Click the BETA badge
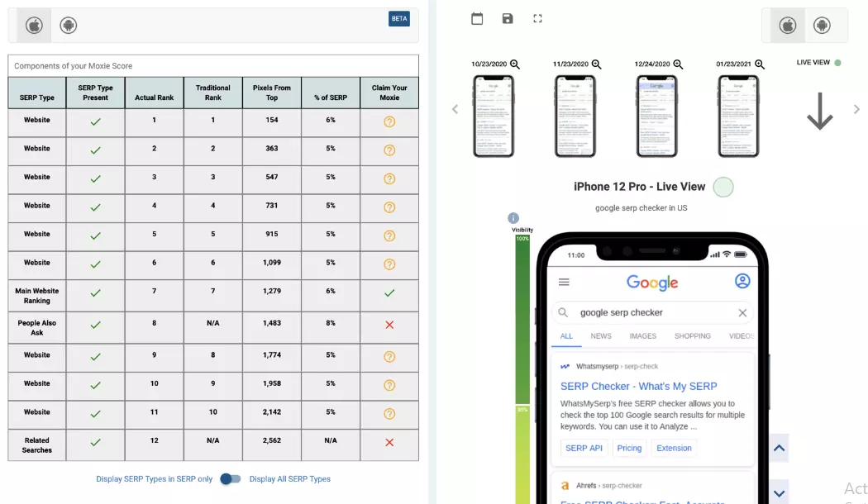This screenshot has width=868, height=504. 399,19
